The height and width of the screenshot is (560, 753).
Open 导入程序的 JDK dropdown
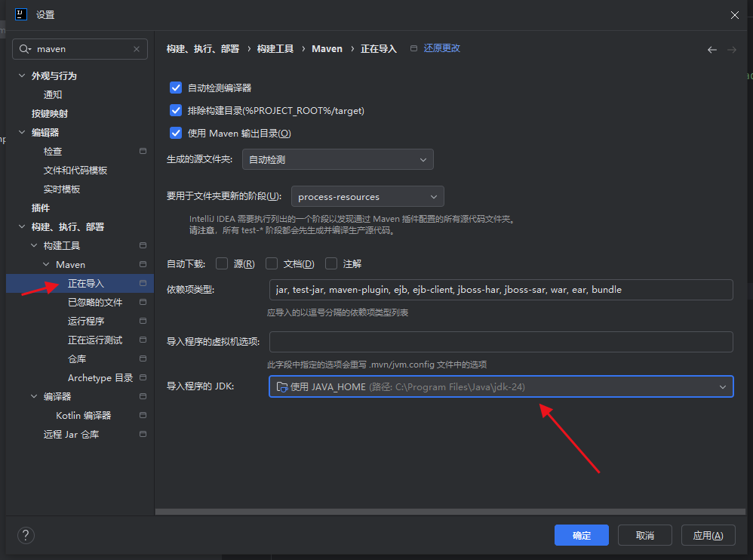pyautogui.click(x=501, y=386)
